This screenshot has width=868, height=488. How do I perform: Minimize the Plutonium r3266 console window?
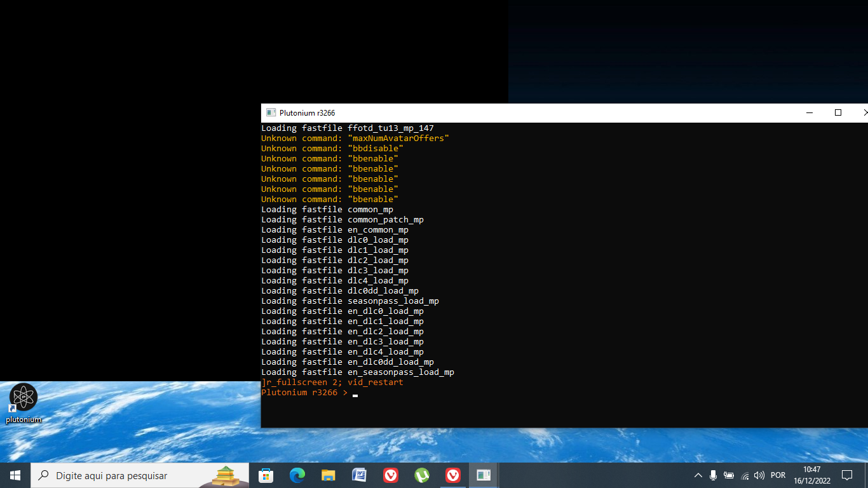pos(810,112)
